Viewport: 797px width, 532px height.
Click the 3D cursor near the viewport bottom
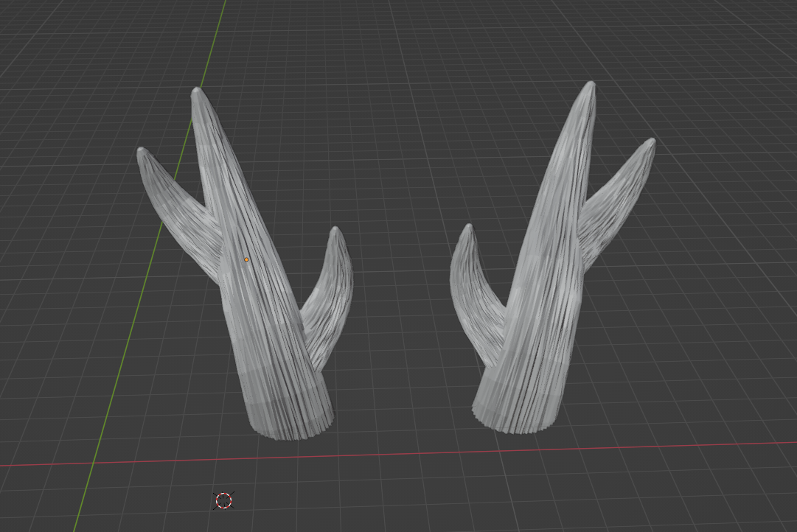[223, 502]
